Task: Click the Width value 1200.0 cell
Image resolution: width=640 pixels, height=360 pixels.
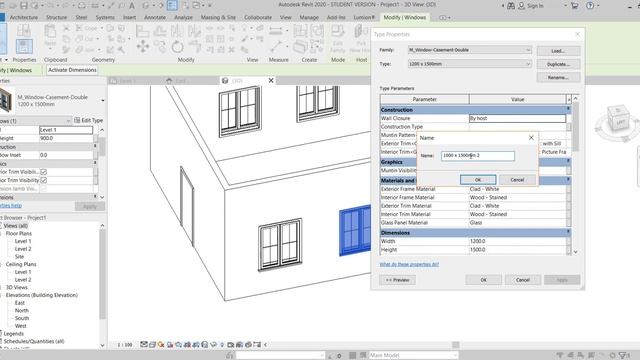Action: click(x=517, y=241)
